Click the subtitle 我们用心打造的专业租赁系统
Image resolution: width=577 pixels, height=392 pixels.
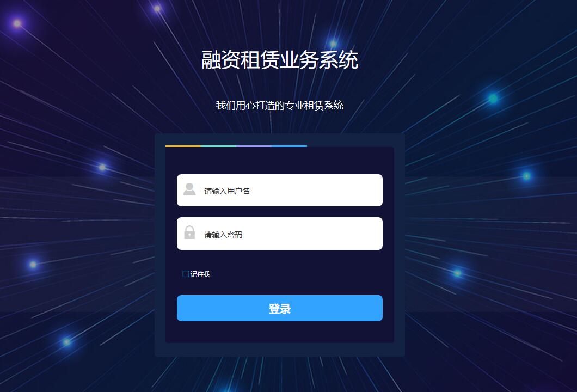280,106
